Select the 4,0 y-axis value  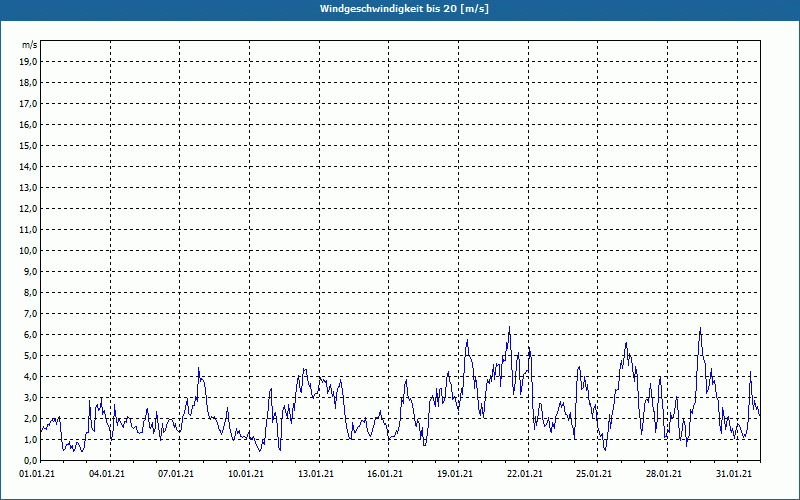pos(30,377)
